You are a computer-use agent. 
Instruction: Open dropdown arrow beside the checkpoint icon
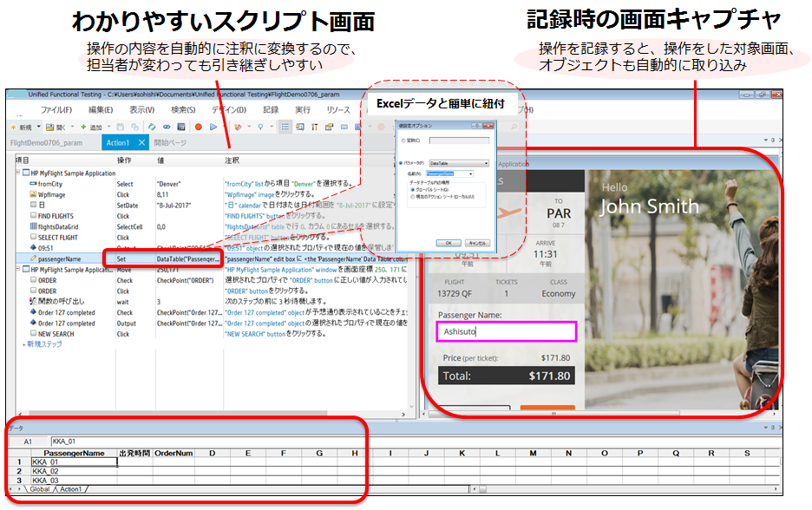click(249, 127)
